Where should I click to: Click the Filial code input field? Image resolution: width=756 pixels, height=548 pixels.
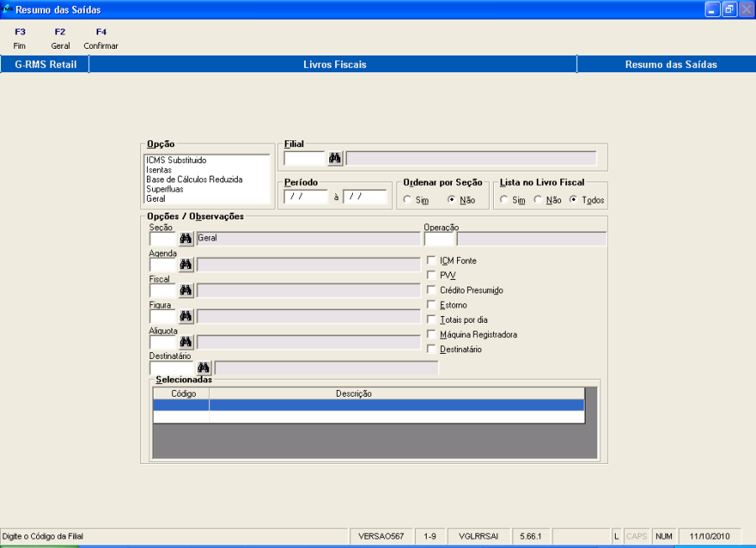click(x=304, y=158)
